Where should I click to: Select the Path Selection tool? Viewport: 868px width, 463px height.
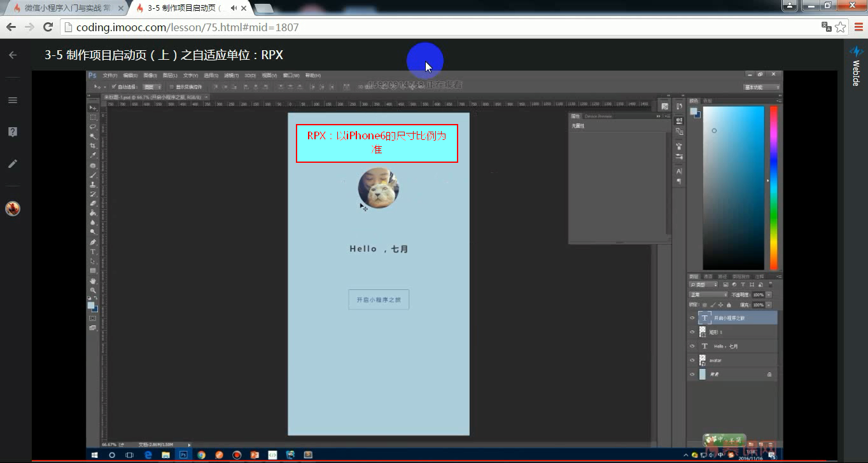93,261
